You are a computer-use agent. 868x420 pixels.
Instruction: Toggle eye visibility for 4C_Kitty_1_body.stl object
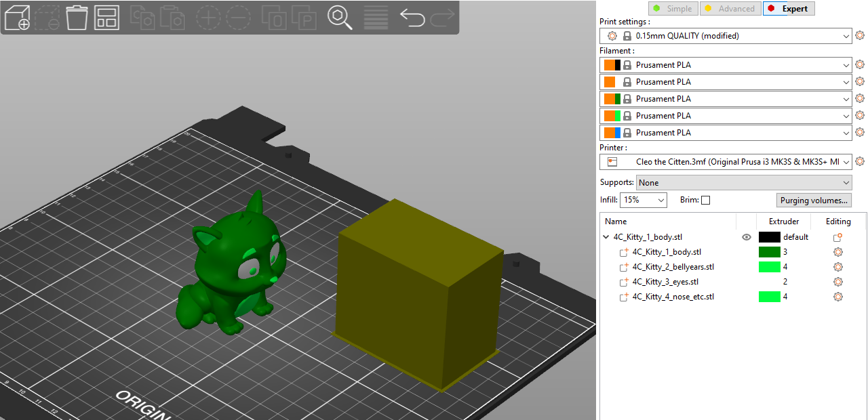[747, 237]
